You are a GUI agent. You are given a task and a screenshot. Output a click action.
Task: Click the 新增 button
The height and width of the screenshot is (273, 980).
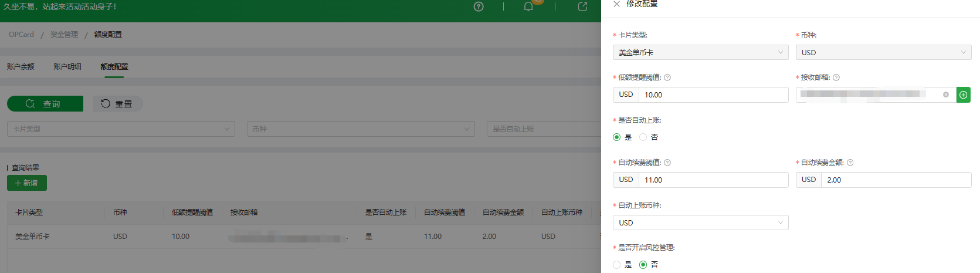pos(27,183)
